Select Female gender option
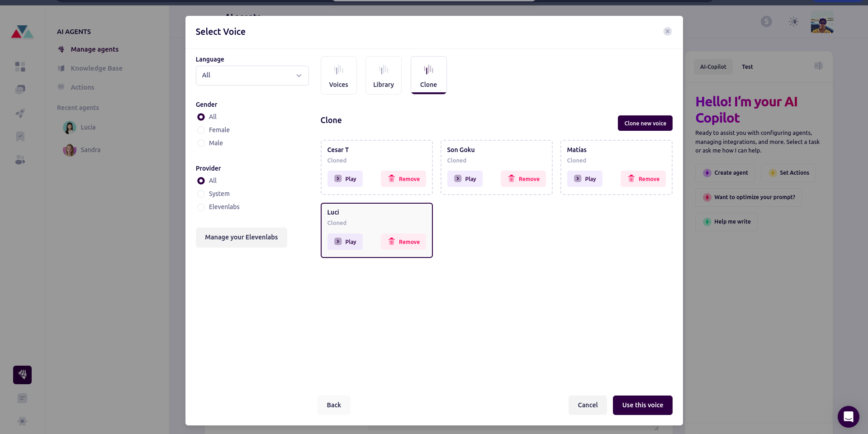868x434 pixels. pyautogui.click(x=201, y=130)
